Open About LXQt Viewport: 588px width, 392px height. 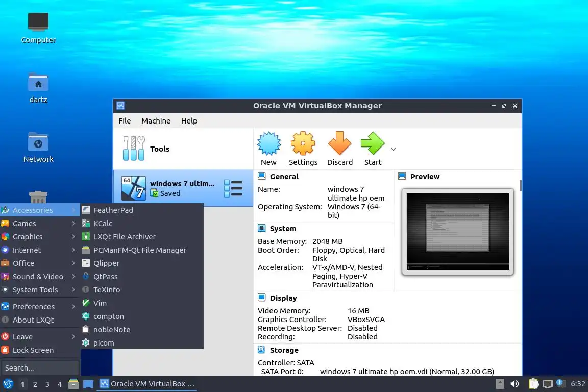(x=40, y=320)
